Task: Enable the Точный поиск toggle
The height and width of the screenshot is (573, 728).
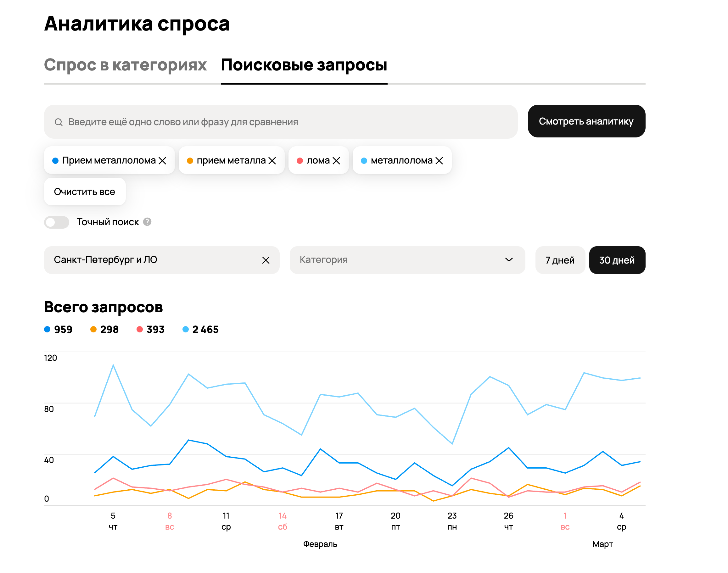Action: (x=57, y=222)
